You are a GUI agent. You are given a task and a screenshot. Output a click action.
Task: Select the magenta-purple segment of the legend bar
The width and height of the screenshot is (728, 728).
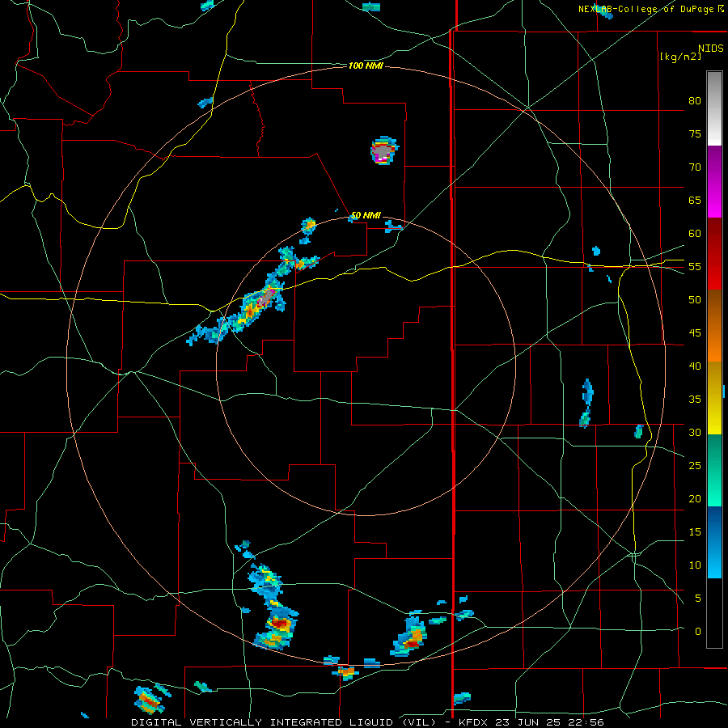(x=714, y=181)
